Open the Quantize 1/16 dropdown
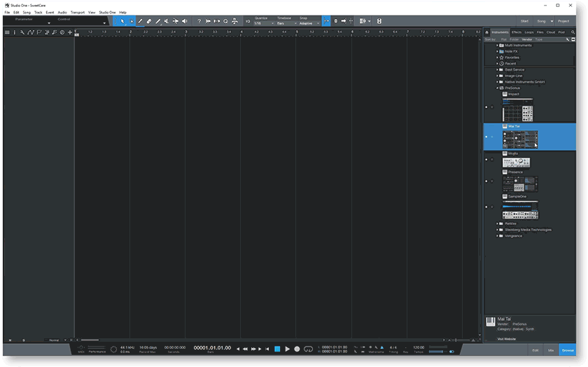Viewport: 588px width, 367px height. 264,23
